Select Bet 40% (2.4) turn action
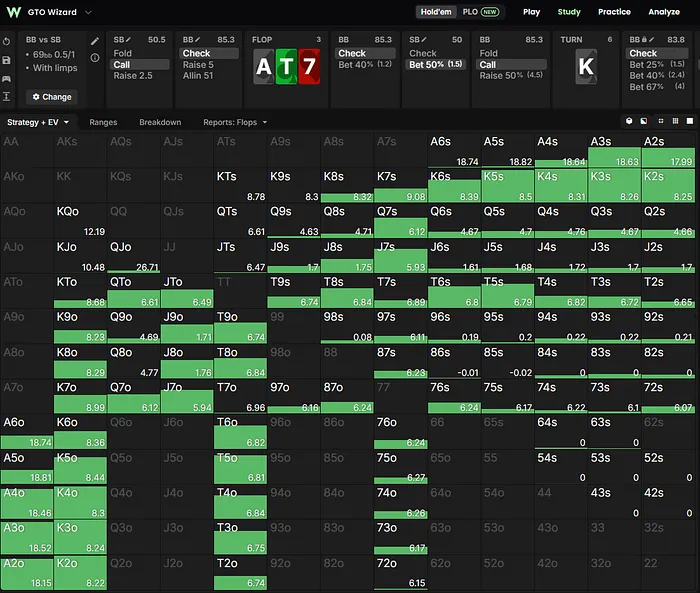The height and width of the screenshot is (593, 700). click(x=657, y=75)
